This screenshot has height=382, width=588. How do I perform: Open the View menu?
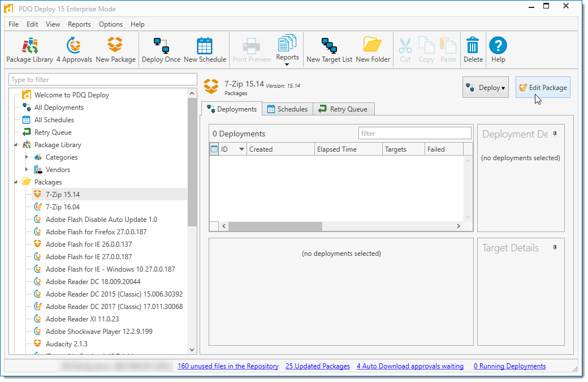(x=53, y=24)
